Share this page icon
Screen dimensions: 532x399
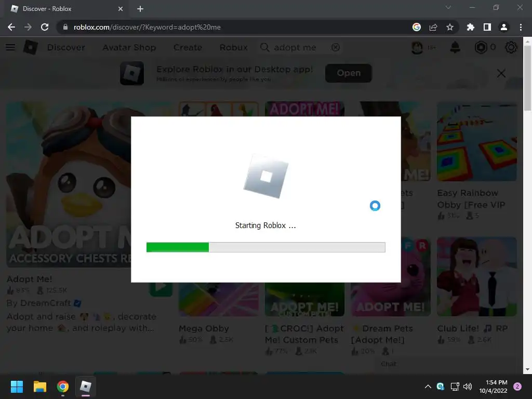(x=433, y=27)
